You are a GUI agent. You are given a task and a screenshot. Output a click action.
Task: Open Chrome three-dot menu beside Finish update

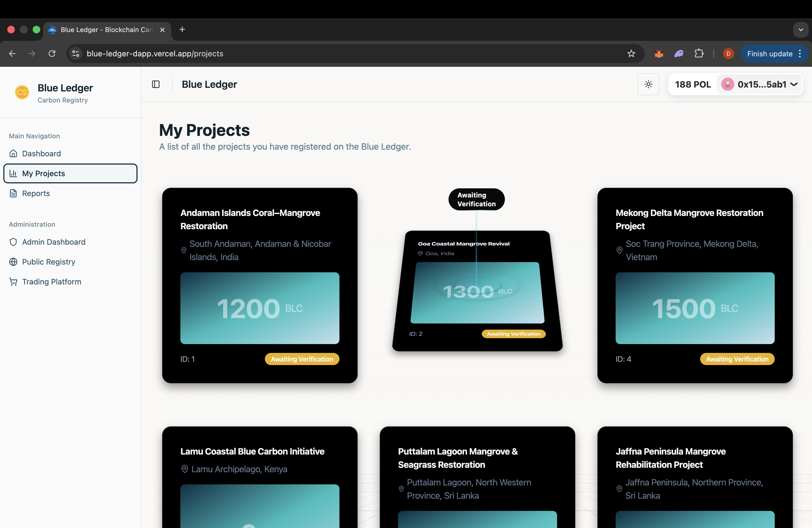pyautogui.click(x=800, y=54)
